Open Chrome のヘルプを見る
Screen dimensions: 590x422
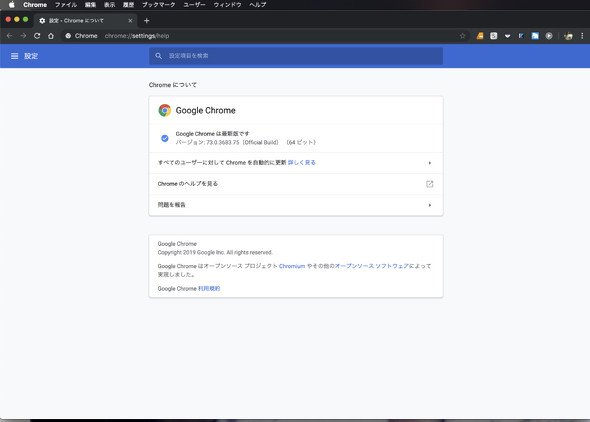pyautogui.click(x=296, y=184)
